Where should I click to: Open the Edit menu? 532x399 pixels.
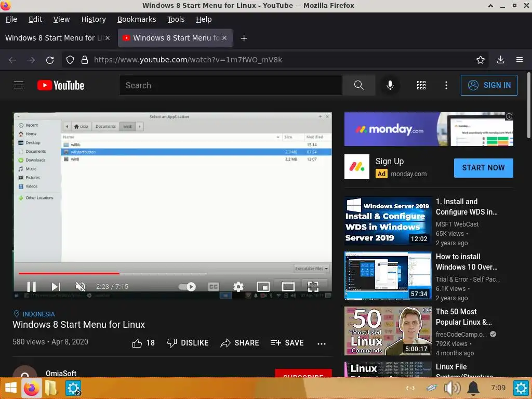pyautogui.click(x=35, y=19)
